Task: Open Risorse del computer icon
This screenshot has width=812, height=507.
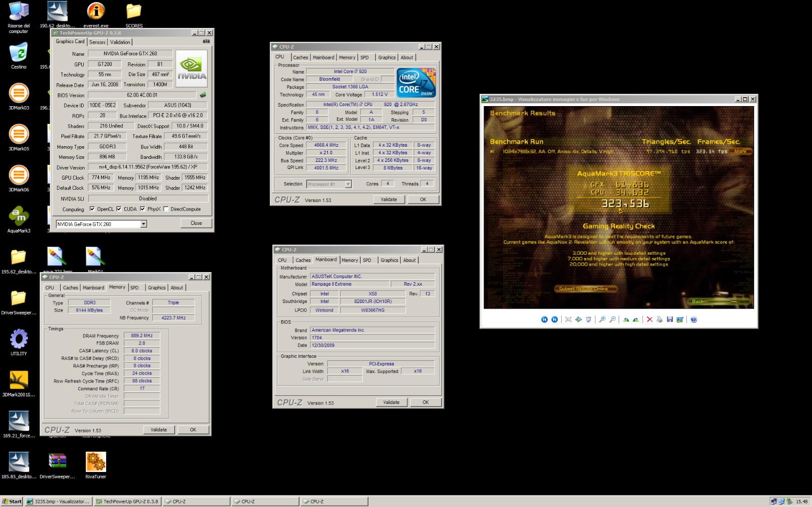Action: click(x=19, y=18)
